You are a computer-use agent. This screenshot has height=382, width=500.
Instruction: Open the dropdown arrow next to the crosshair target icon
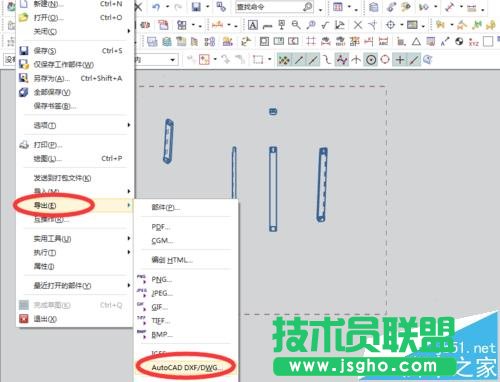coord(402,25)
